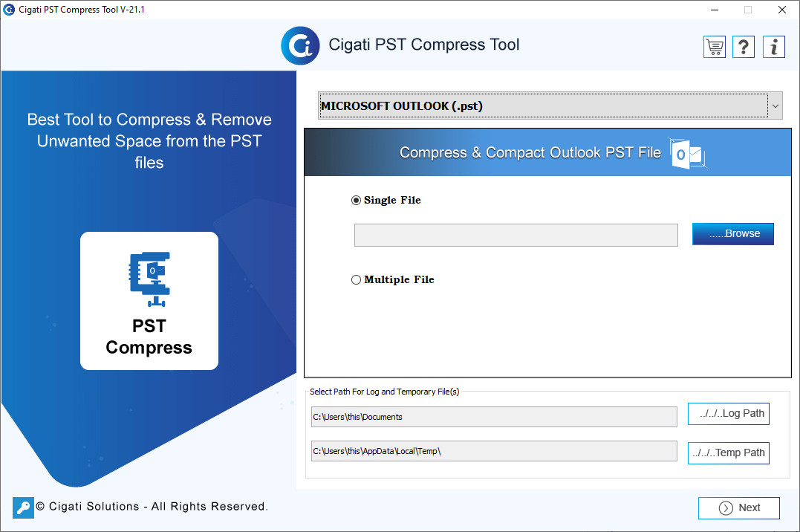Click the log path field C:\Users\this\Documents
Viewport: 800px width, 532px height.
494,417
